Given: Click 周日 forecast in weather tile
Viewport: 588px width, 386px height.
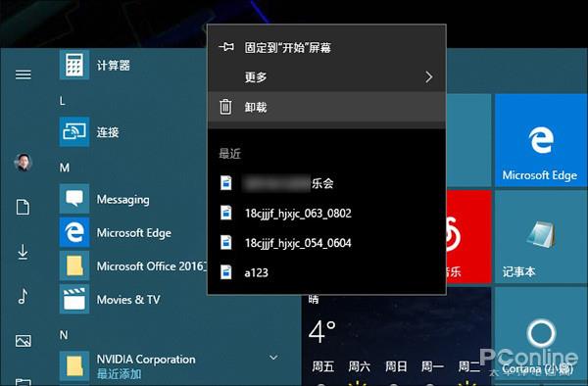Looking at the screenshot, I should coord(396,366).
